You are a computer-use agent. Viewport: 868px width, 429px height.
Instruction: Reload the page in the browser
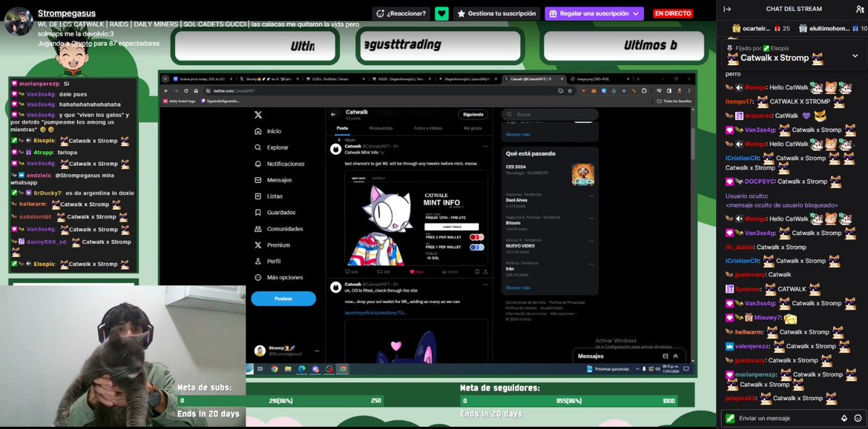[186, 90]
